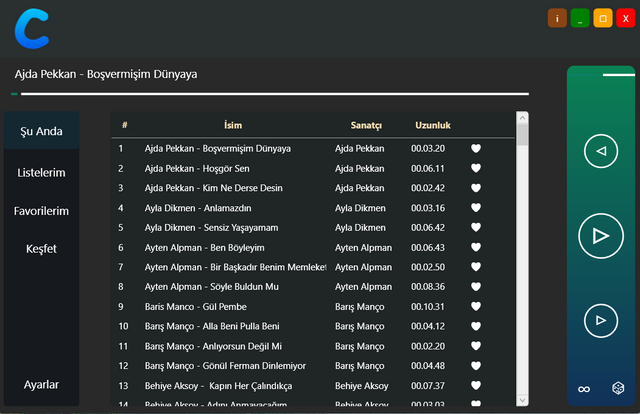Click the blue C app logo

coord(32,26)
